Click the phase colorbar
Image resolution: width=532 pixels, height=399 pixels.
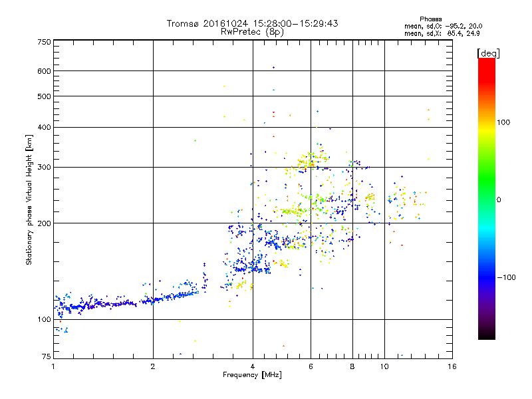(x=487, y=198)
